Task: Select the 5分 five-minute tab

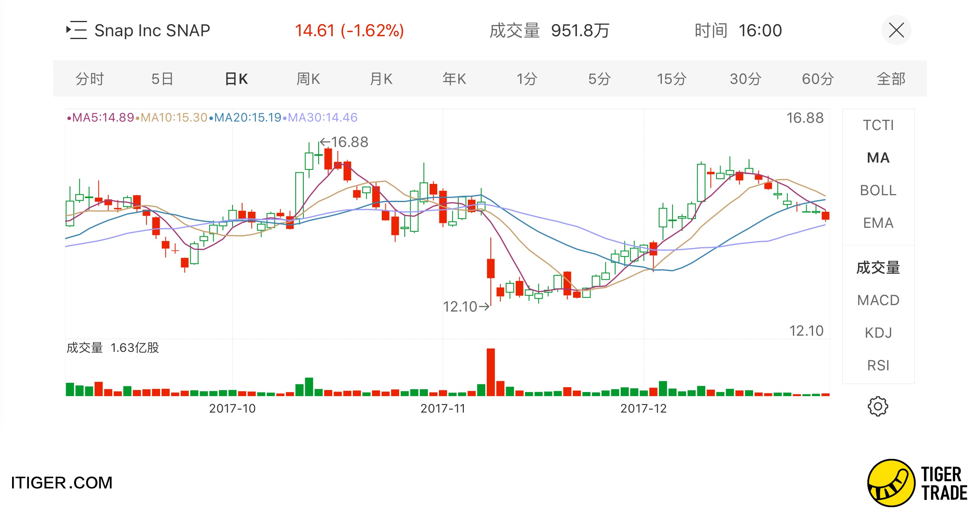Action: [x=599, y=79]
